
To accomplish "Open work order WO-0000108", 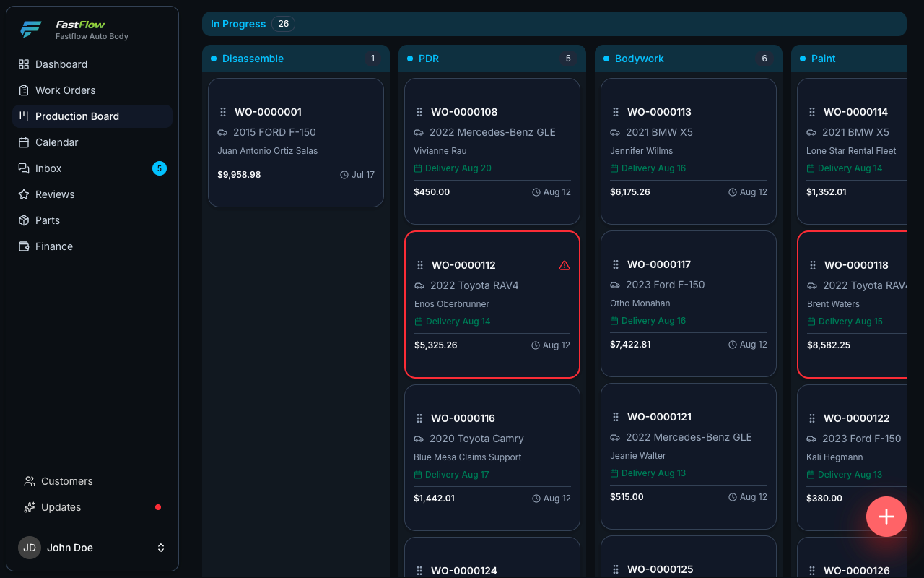I will tap(464, 112).
